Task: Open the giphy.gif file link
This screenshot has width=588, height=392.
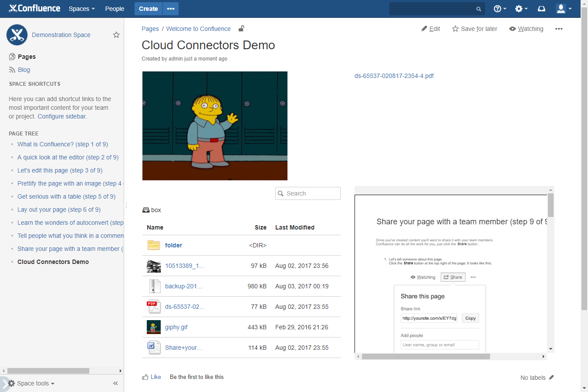Action: [176, 327]
